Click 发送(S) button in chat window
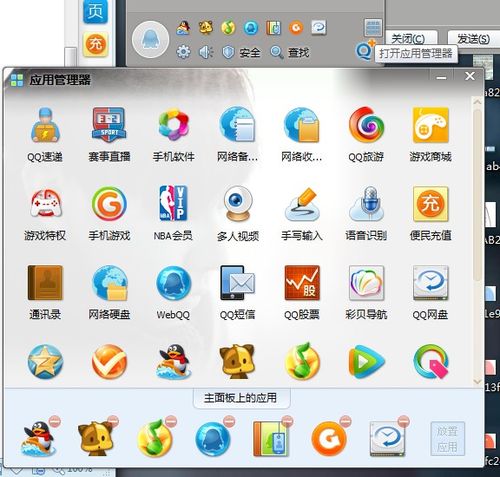Image resolution: width=500 pixels, height=477 pixels. 473,39
